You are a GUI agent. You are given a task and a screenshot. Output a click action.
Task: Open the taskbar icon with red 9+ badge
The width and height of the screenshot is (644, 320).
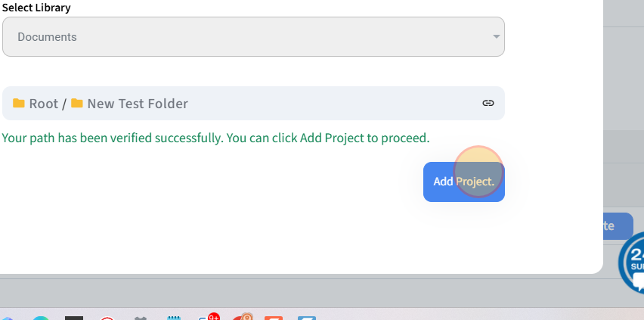(209, 317)
